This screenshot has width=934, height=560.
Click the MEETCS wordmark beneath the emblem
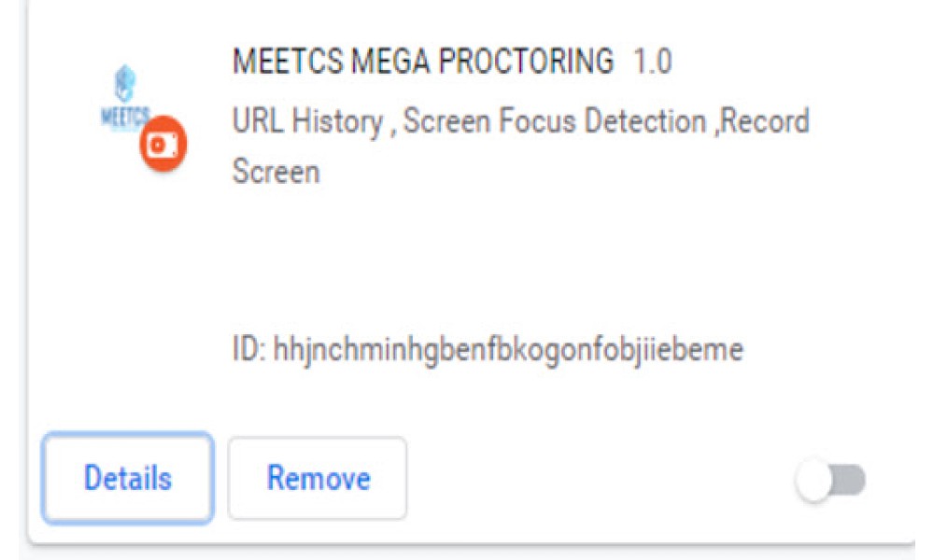pos(124,117)
